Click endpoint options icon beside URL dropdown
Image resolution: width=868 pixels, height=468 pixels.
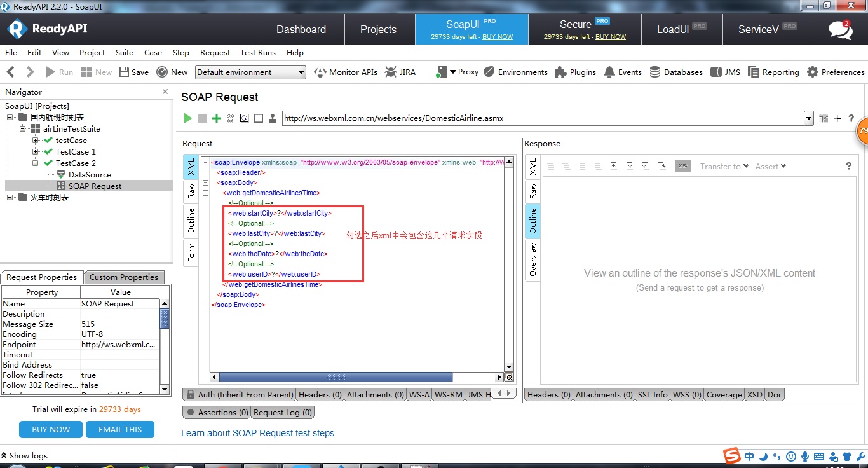click(x=824, y=118)
